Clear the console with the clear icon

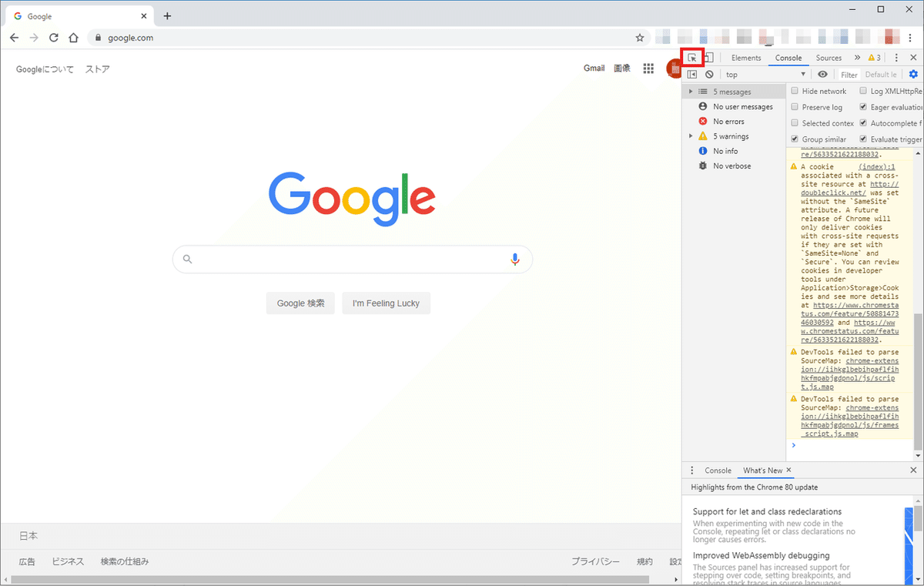(709, 74)
